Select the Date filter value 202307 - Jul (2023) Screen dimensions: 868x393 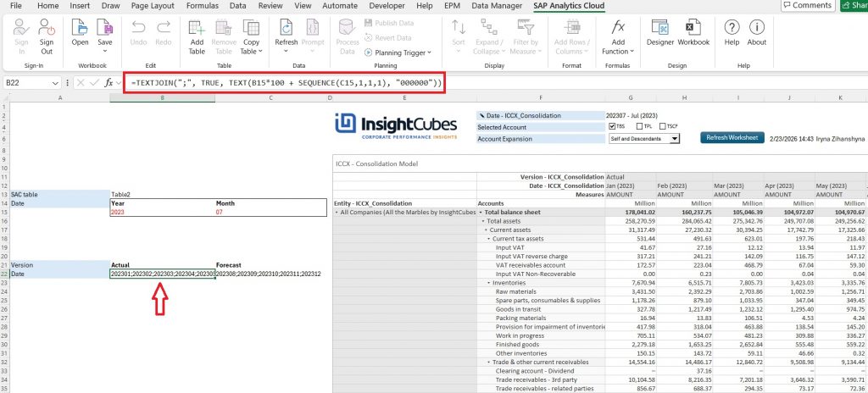point(632,116)
